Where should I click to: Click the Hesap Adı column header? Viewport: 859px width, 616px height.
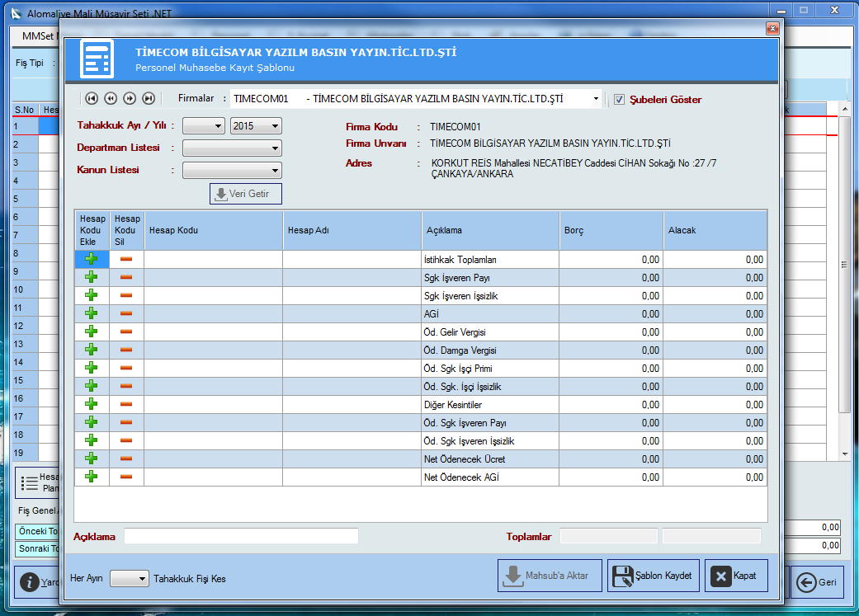pos(352,231)
